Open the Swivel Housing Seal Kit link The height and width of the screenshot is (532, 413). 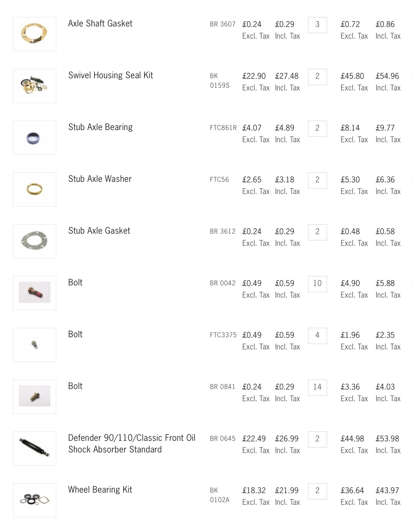tap(111, 75)
